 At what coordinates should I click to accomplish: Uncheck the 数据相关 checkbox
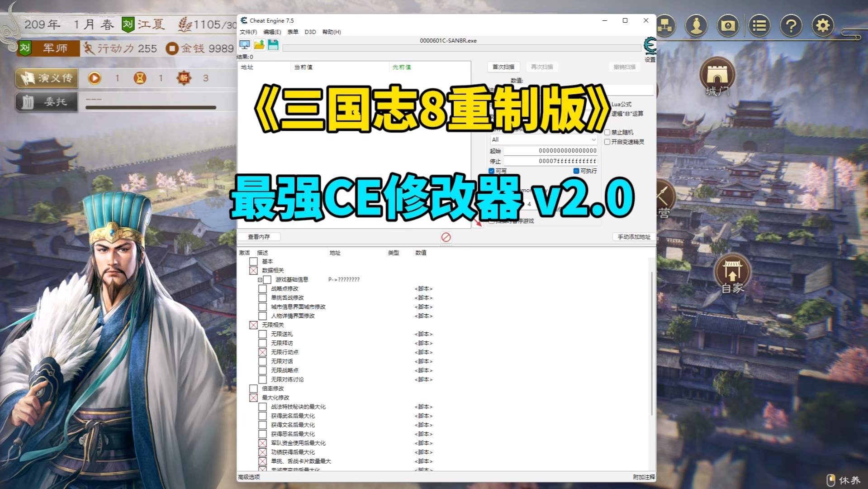click(x=253, y=271)
